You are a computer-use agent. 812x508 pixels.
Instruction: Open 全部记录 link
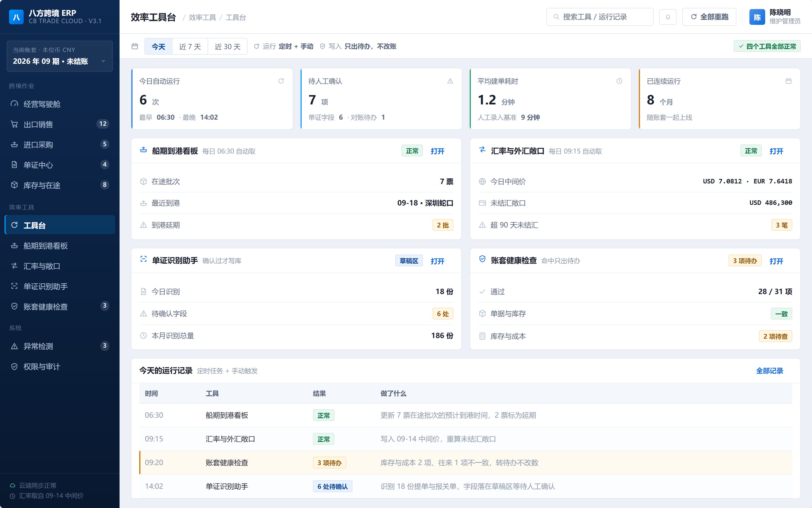point(769,371)
